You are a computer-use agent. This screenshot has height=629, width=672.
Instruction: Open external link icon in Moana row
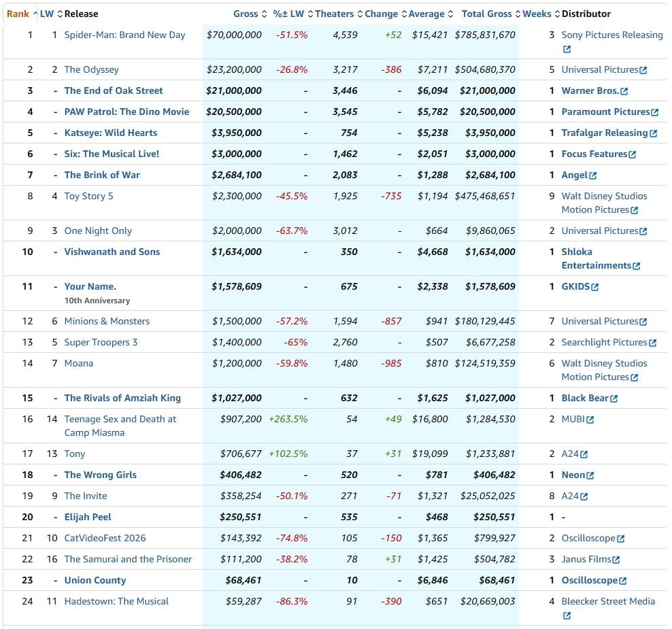[635, 377]
